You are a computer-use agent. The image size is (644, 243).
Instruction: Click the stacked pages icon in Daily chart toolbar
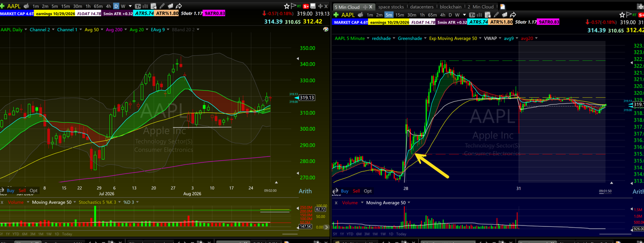tap(170, 6)
